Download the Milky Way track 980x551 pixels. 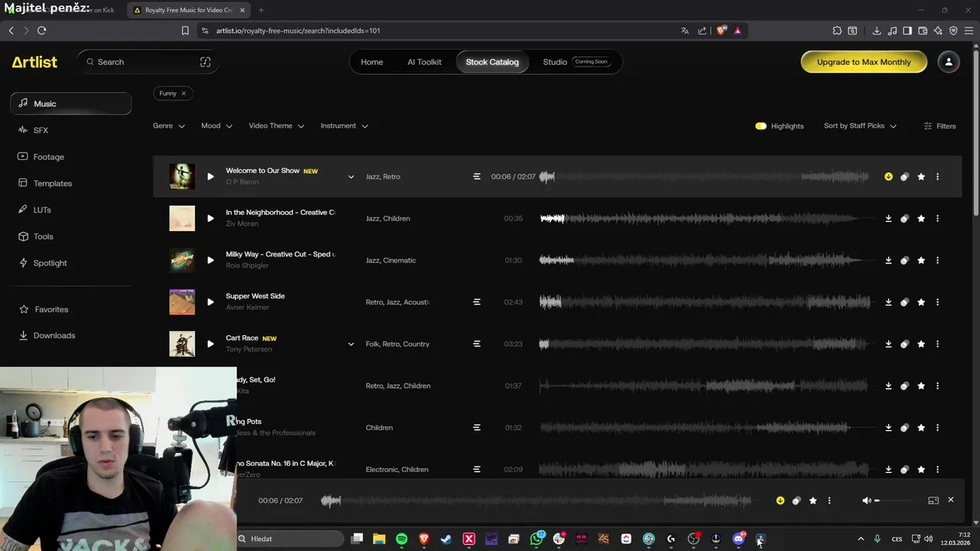(888, 260)
